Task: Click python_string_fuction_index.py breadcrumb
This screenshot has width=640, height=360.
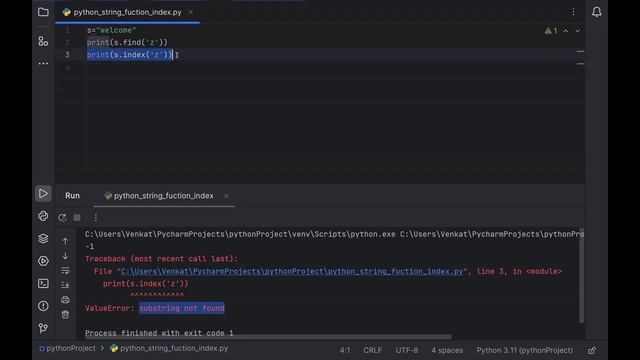Action: click(x=169, y=349)
